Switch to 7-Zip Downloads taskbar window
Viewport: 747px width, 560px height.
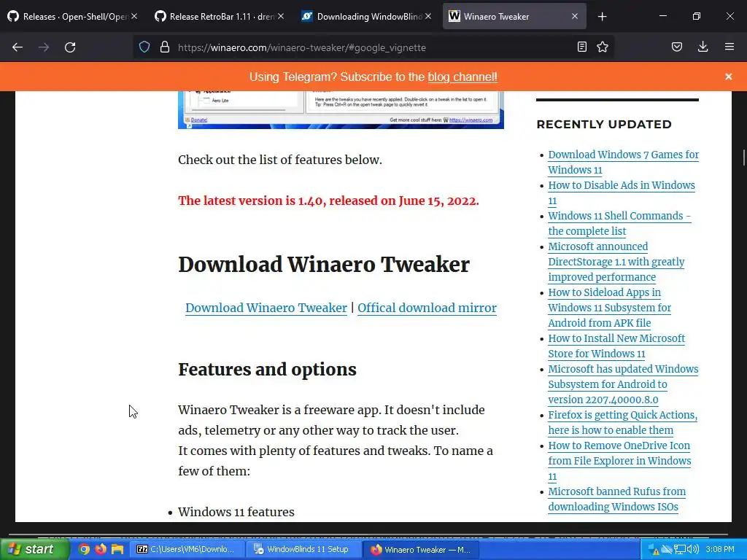187,549
